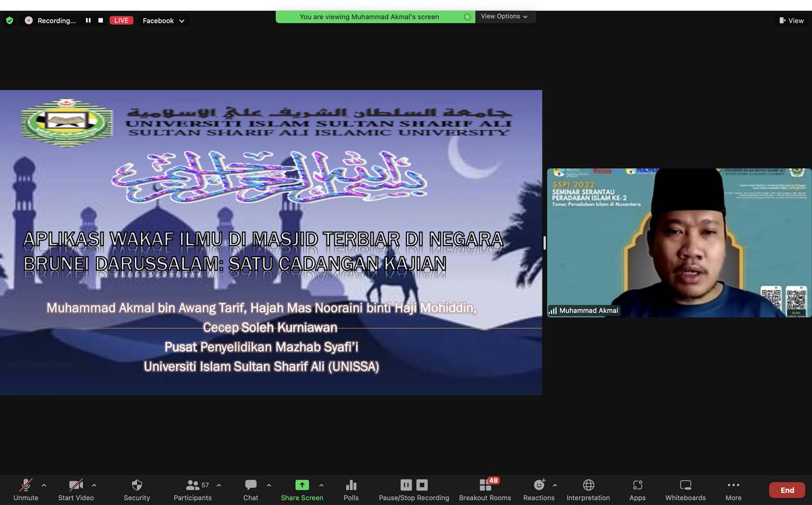The width and height of the screenshot is (812, 505).
Task: Pause the recording from the top bar
Action: point(88,21)
